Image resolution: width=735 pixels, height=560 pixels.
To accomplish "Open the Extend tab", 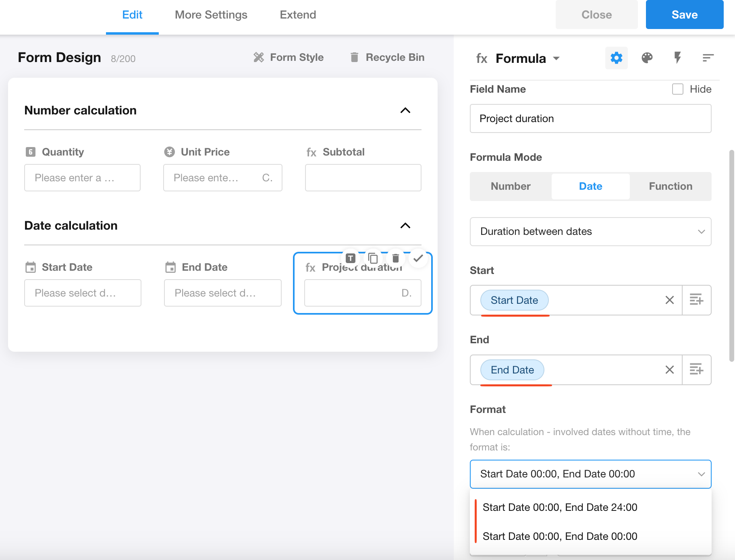I will coord(298,15).
